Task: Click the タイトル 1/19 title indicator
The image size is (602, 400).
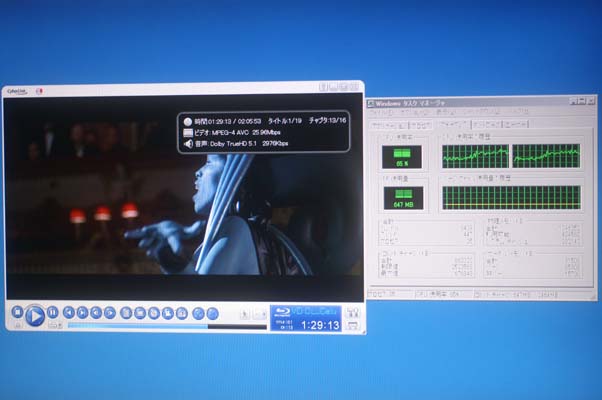Action: coord(285,121)
